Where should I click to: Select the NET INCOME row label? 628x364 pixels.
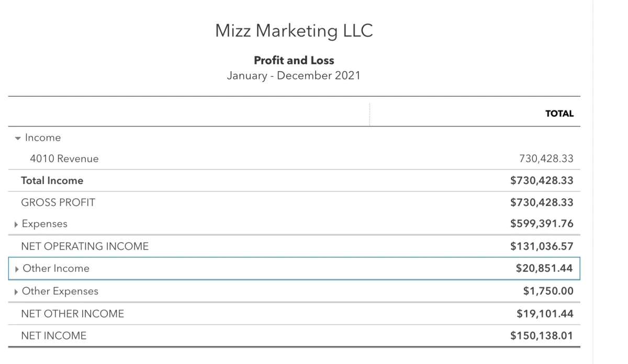point(53,336)
